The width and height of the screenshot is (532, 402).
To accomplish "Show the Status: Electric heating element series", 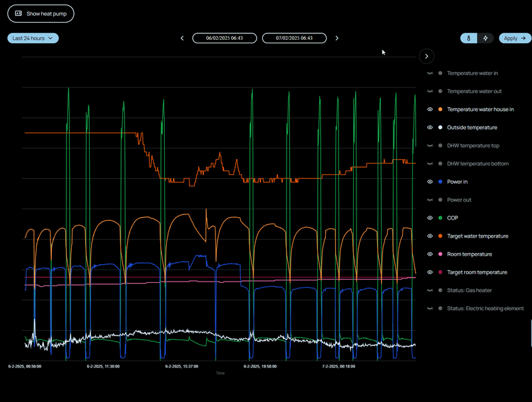I will (430, 308).
